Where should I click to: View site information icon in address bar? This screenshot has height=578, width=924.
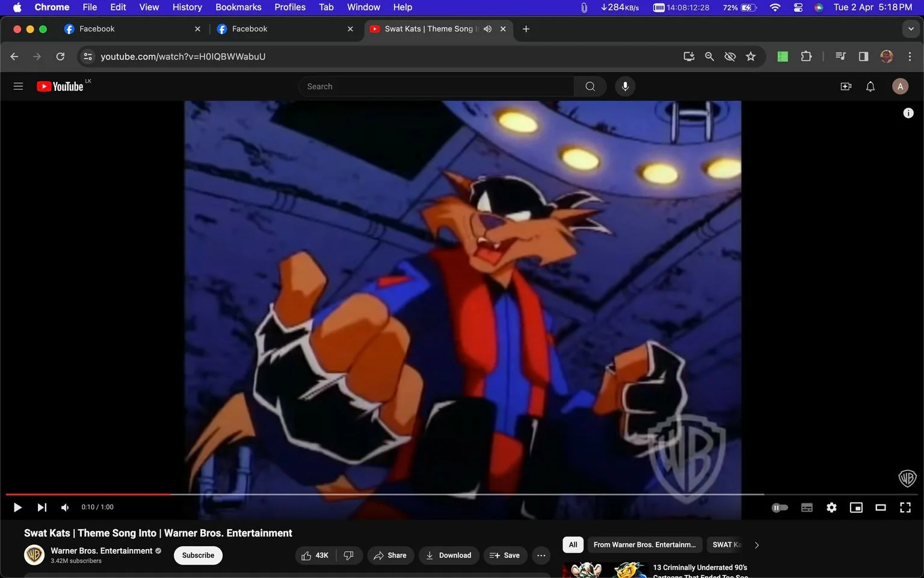(88, 57)
